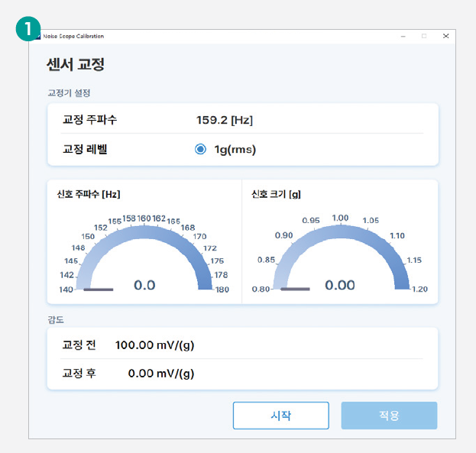The height and width of the screenshot is (453, 476).
Task: Minimize the Noise Scope Calibration window
Action: [403, 36]
